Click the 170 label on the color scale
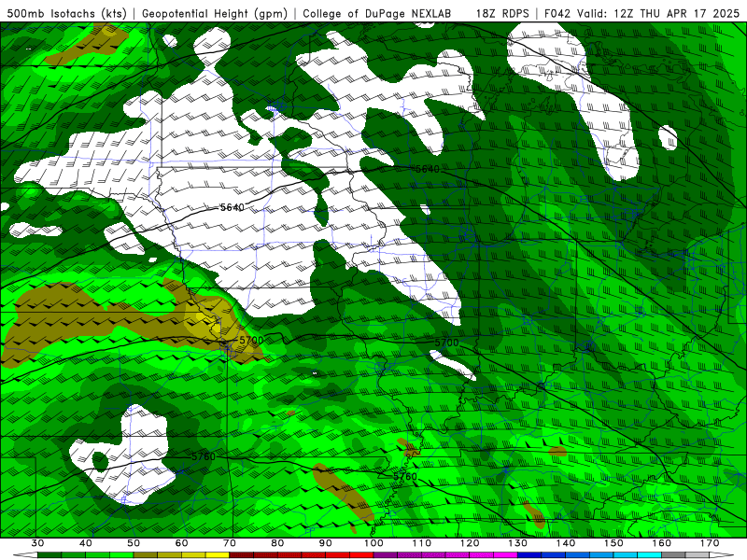Screen dimensions: 747x560 [710, 543]
